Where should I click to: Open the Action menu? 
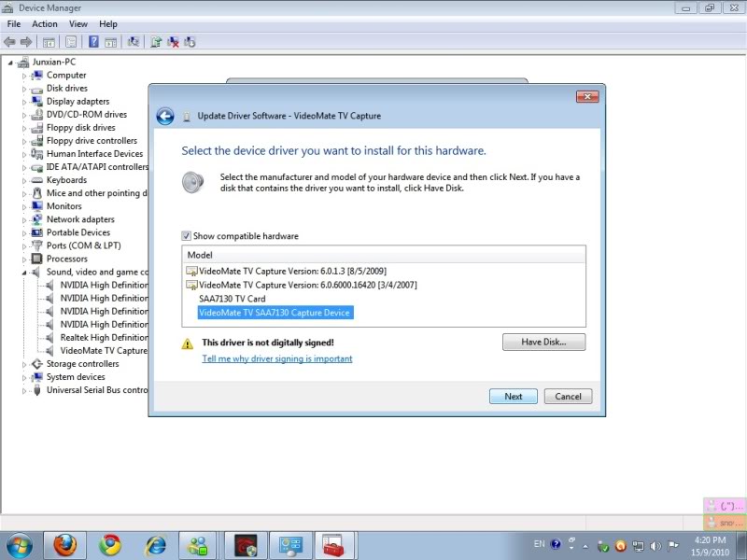point(44,23)
